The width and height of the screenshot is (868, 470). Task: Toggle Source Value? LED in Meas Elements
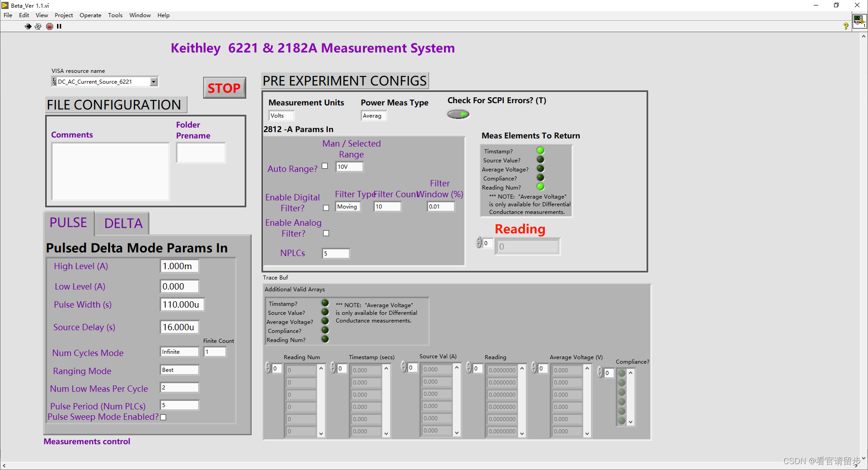pyautogui.click(x=540, y=159)
